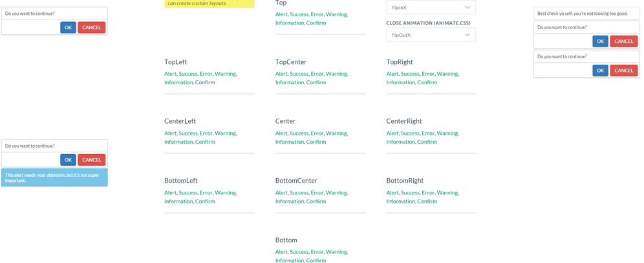644x263 pixels.
Task: Expand the flipOutX close animation dropdown
Action: click(x=431, y=35)
